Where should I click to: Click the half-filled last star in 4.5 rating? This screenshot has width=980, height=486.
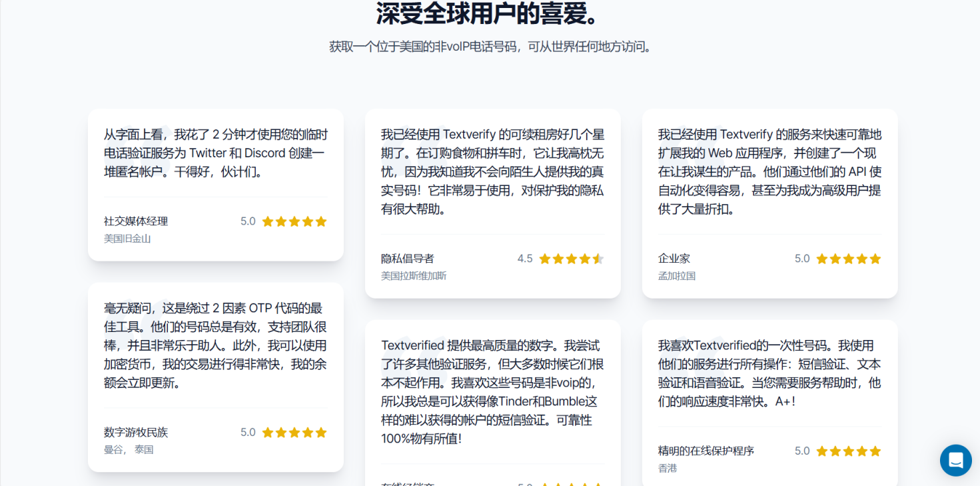[x=598, y=259]
